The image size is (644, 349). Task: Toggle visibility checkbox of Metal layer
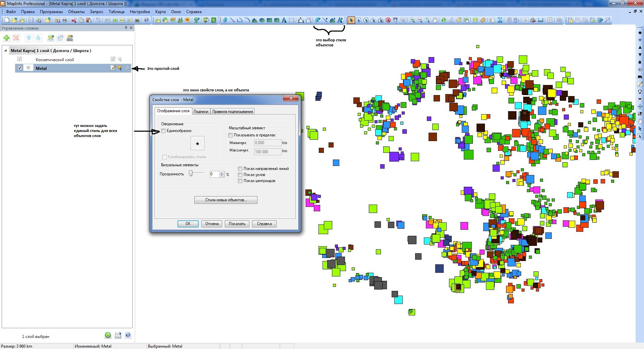tap(19, 68)
